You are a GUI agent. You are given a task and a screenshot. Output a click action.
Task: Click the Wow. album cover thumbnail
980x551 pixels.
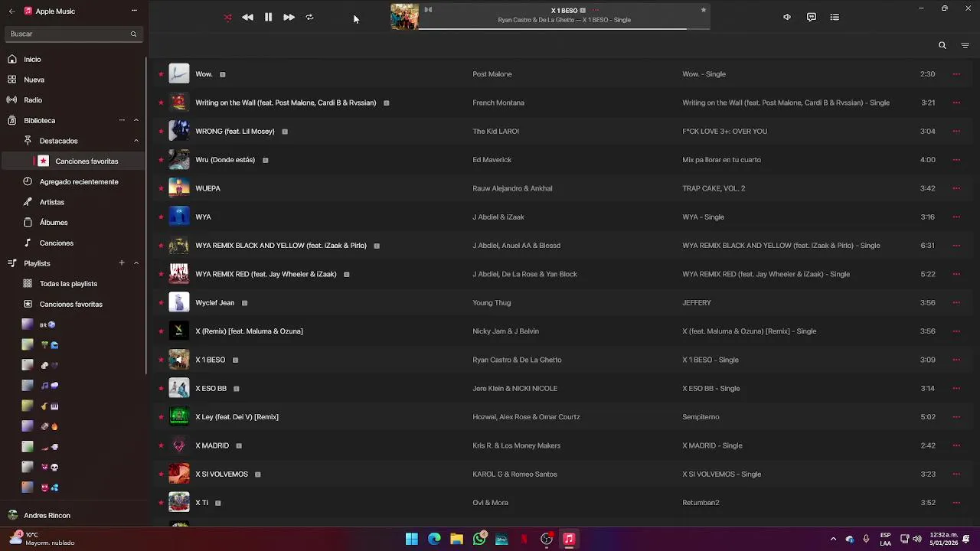tap(179, 73)
